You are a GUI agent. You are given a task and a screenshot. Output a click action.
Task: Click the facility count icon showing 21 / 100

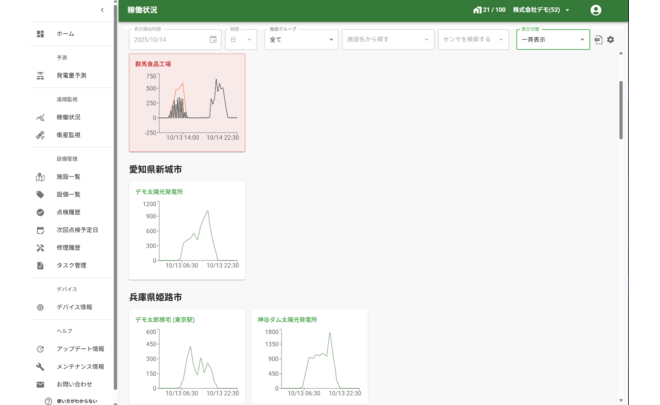click(x=478, y=10)
